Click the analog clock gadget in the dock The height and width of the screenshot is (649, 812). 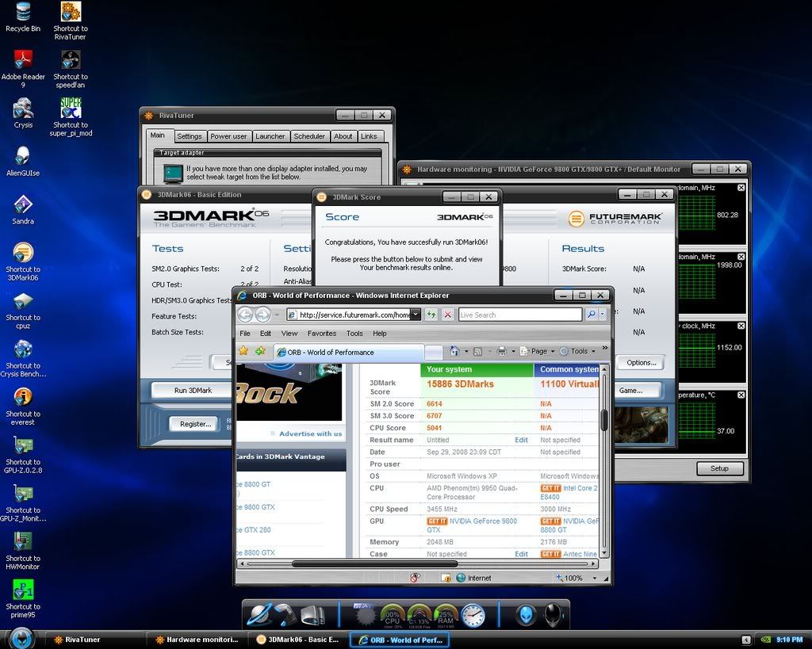(x=473, y=616)
